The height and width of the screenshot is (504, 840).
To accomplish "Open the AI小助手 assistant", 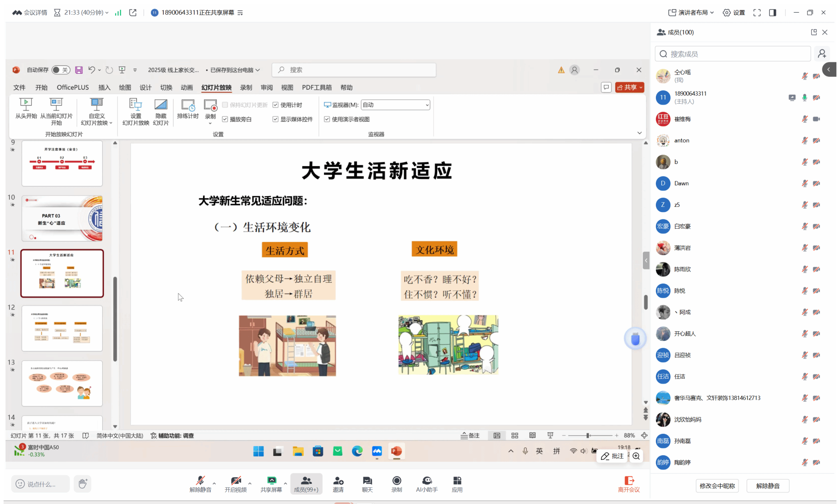I will (427, 481).
